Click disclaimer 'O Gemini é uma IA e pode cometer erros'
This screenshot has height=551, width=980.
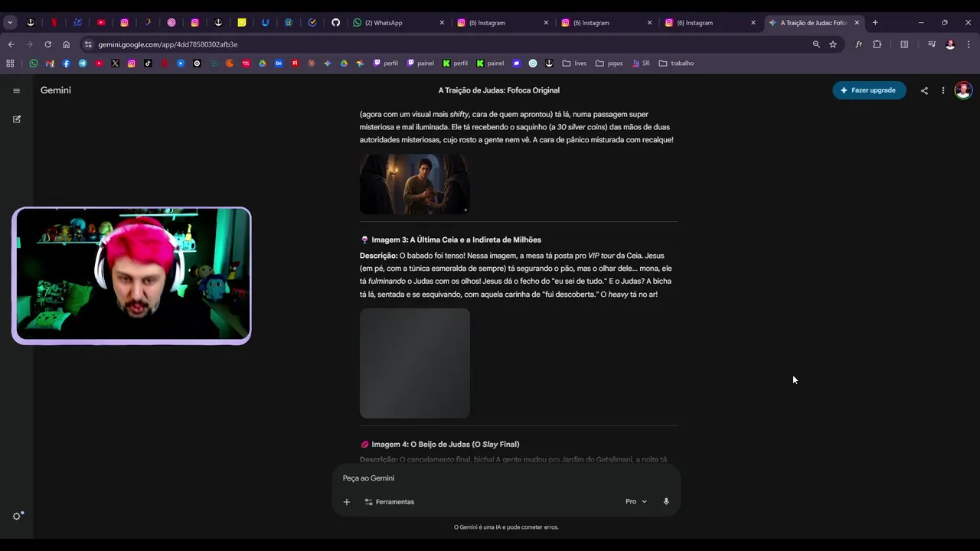tap(506, 527)
